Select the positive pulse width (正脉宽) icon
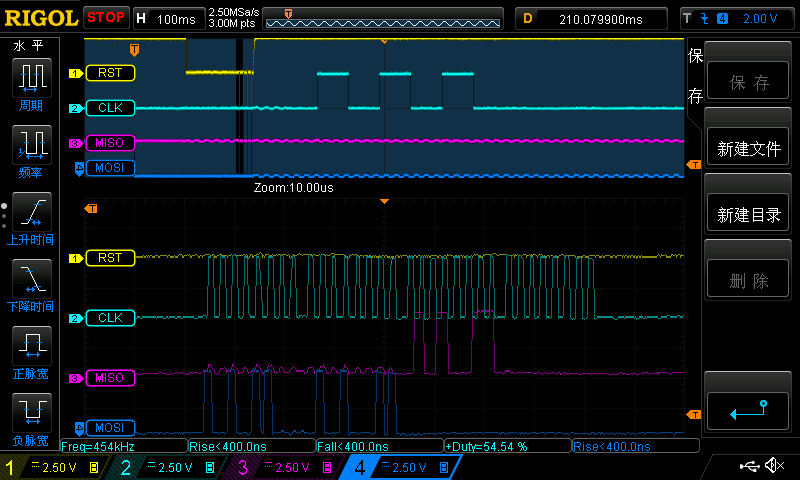 point(32,346)
